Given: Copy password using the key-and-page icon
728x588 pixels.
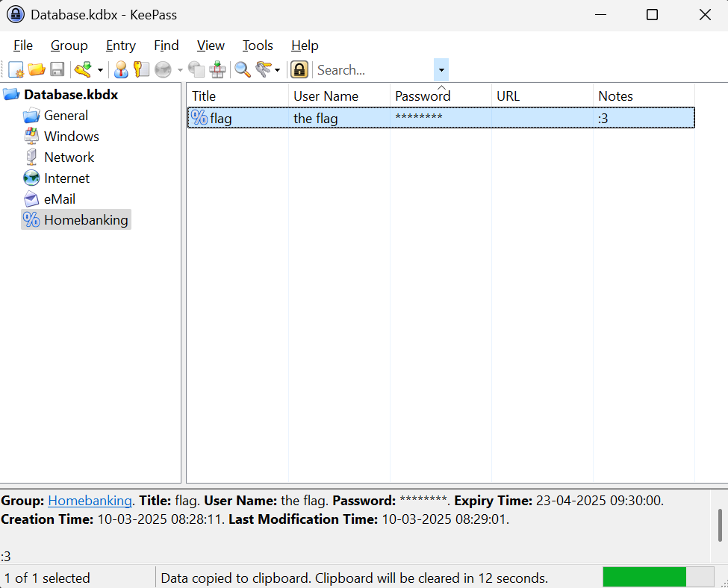Looking at the screenshot, I should [141, 70].
